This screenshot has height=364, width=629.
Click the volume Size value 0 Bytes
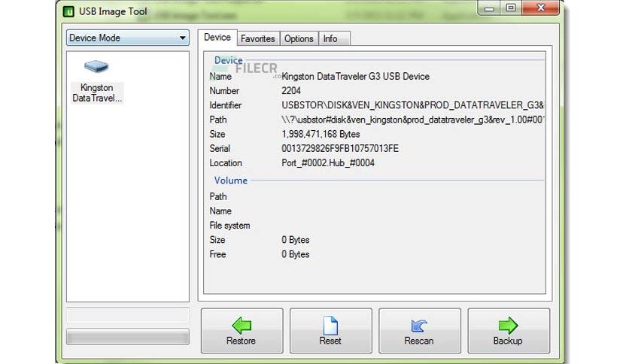[x=295, y=240]
